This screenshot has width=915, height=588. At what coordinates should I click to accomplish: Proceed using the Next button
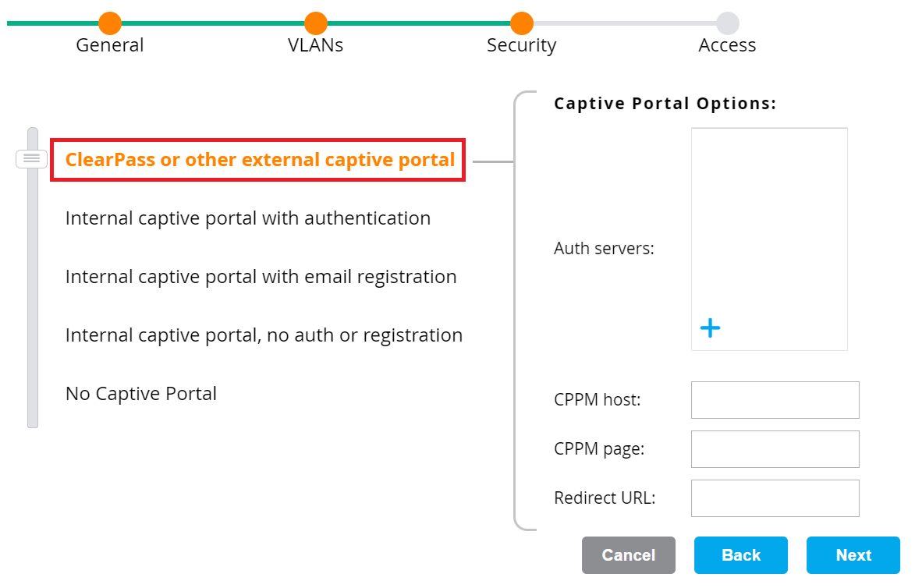click(853, 555)
